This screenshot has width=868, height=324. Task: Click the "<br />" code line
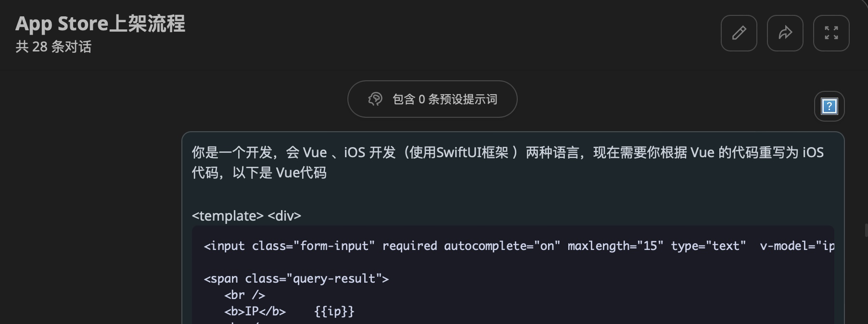click(244, 295)
